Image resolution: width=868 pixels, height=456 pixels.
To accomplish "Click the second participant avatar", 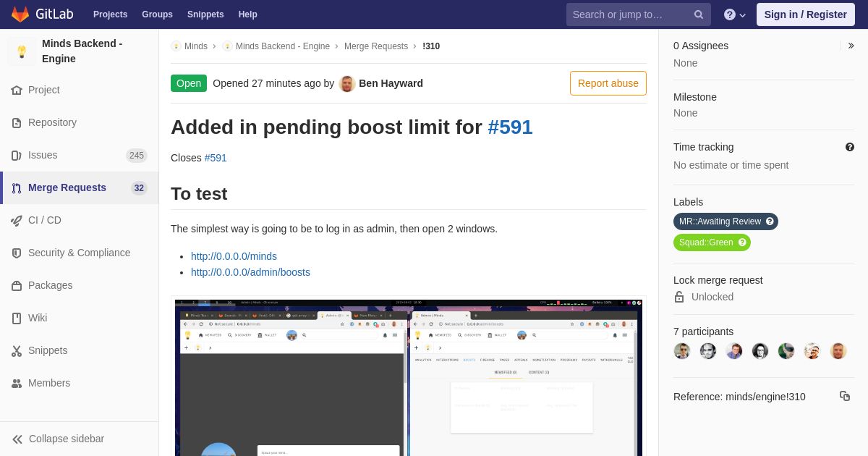I will [708, 351].
